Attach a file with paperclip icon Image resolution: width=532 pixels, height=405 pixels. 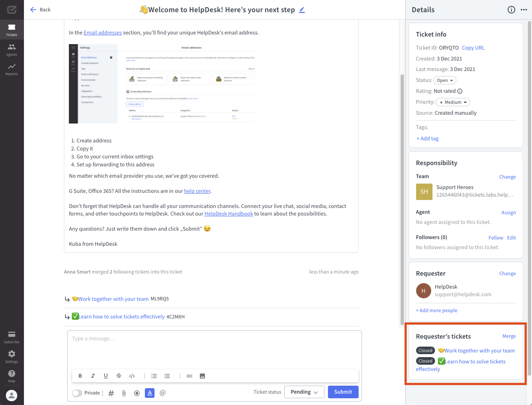(124, 393)
